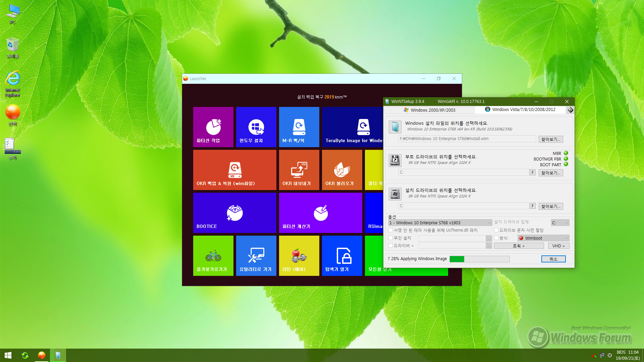Select the Windows Vista/7/8/10/2008/2012 tab
Image resolution: width=644 pixels, height=362 pixels.
(520, 110)
